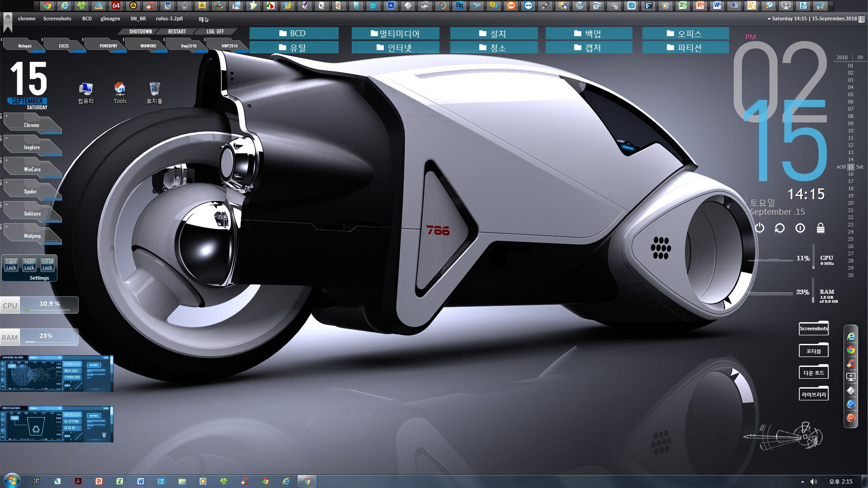This screenshot has height=488, width=868.
Task: Open the 인터넷 folder button
Action: [x=395, y=47]
